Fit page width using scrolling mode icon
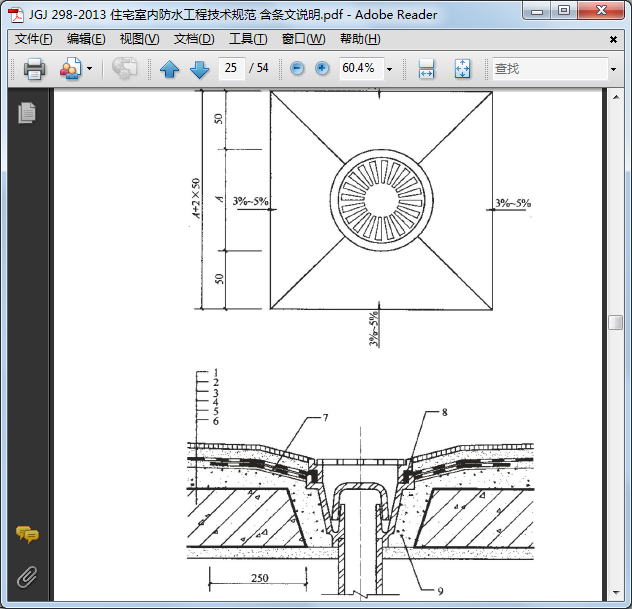The image size is (632, 609). pos(426,69)
